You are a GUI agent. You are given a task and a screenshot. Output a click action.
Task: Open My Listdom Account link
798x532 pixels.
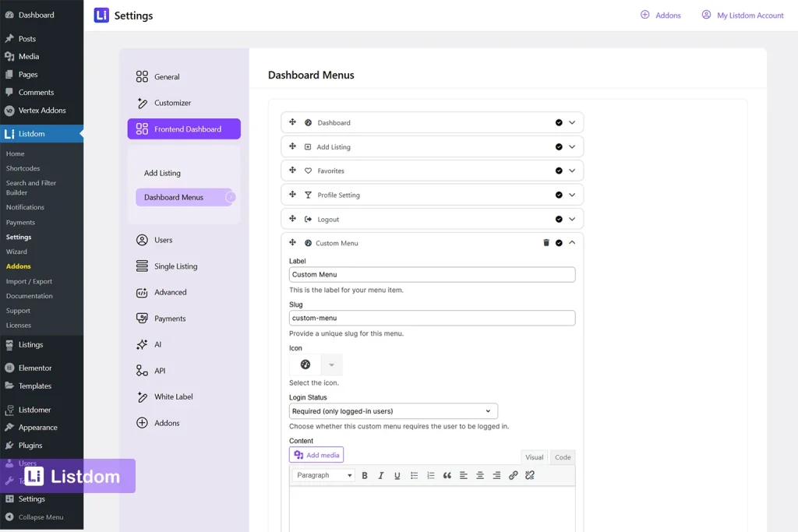(743, 16)
